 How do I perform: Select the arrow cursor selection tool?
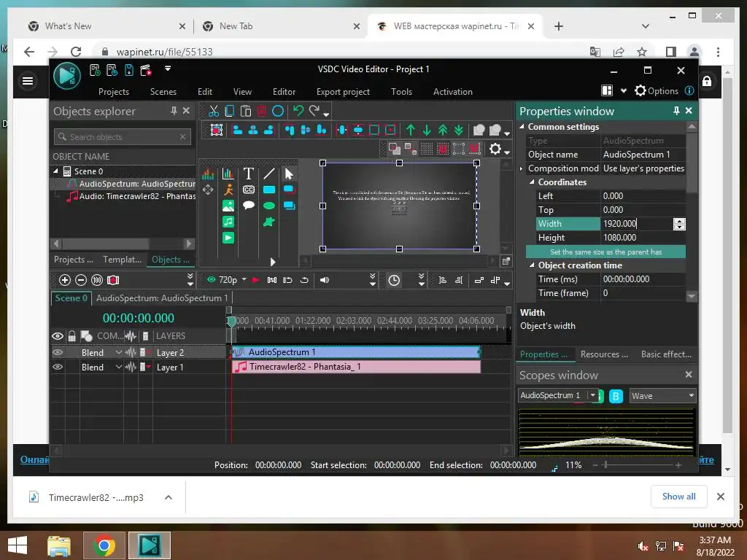(x=289, y=174)
